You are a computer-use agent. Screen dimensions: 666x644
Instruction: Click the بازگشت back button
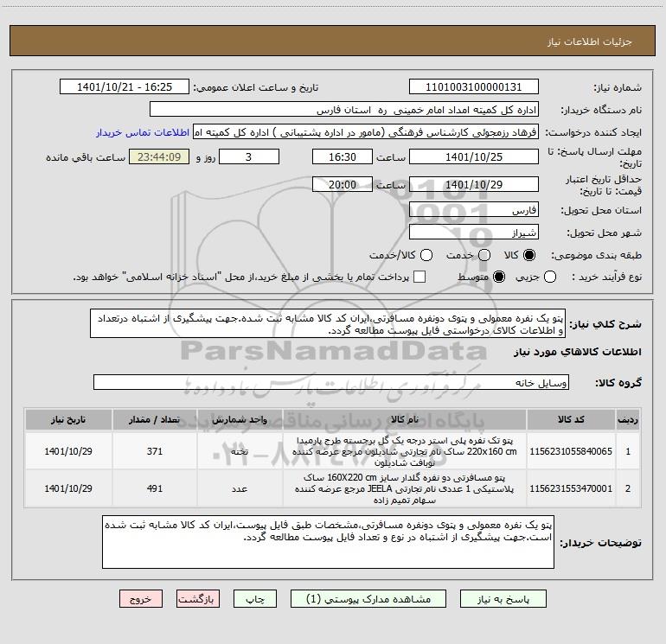198,599
